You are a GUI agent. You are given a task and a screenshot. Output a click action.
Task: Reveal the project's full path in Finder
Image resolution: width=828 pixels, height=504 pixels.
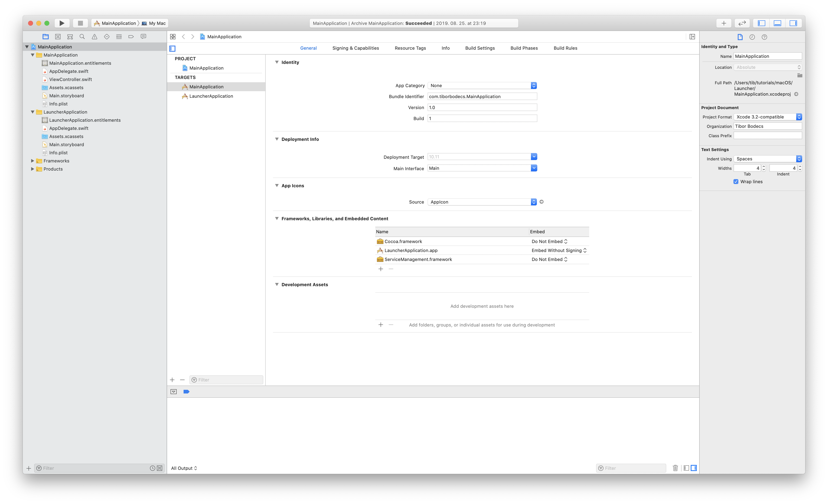tap(796, 94)
